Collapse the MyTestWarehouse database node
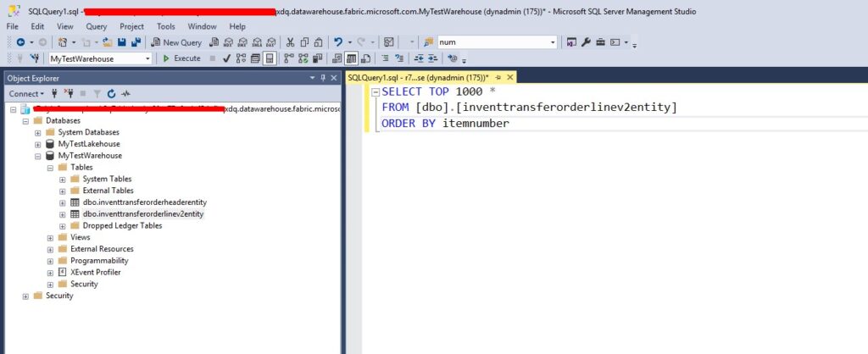868x354 pixels. pyautogui.click(x=37, y=156)
